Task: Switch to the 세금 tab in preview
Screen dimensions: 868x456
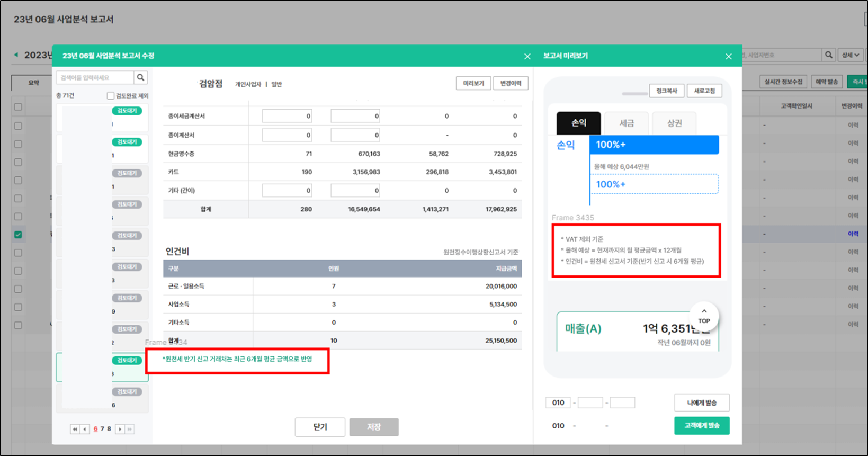Action: tap(627, 123)
